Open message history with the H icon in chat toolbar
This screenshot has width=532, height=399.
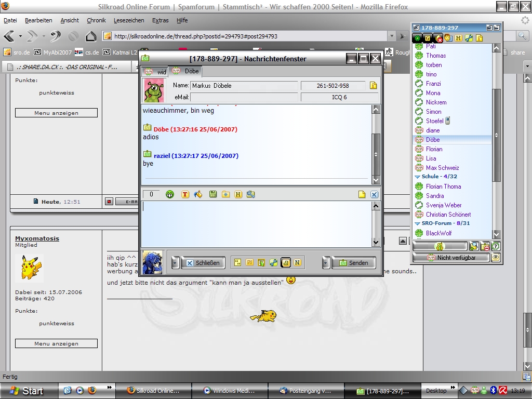pyautogui.click(x=238, y=194)
